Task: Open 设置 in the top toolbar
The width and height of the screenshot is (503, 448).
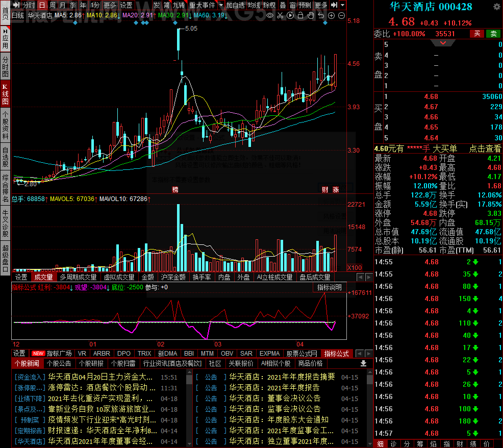Action: [x=126, y=5]
